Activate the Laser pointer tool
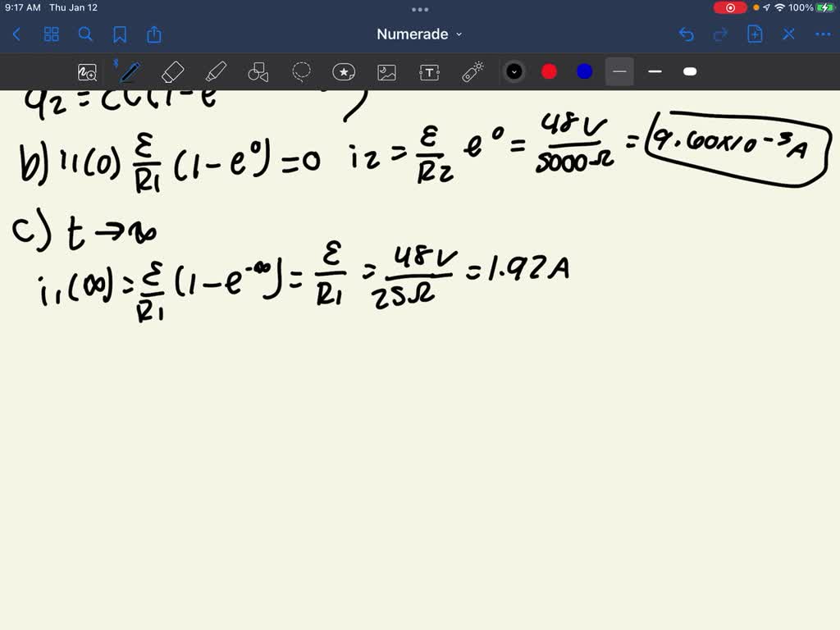Image resolution: width=840 pixels, height=630 pixels. pyautogui.click(x=472, y=72)
